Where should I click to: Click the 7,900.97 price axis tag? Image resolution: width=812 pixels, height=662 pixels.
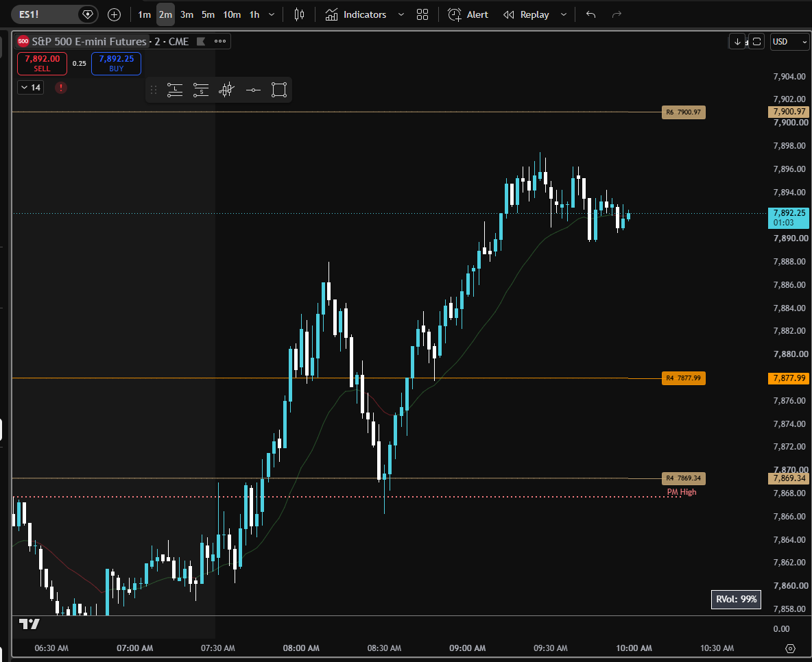pos(789,112)
